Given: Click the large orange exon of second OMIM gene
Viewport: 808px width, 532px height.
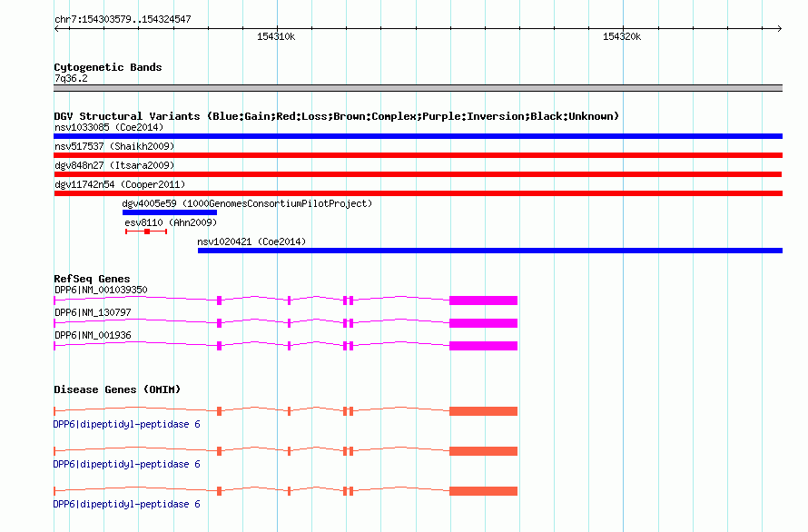Looking at the screenshot, I should [483, 451].
